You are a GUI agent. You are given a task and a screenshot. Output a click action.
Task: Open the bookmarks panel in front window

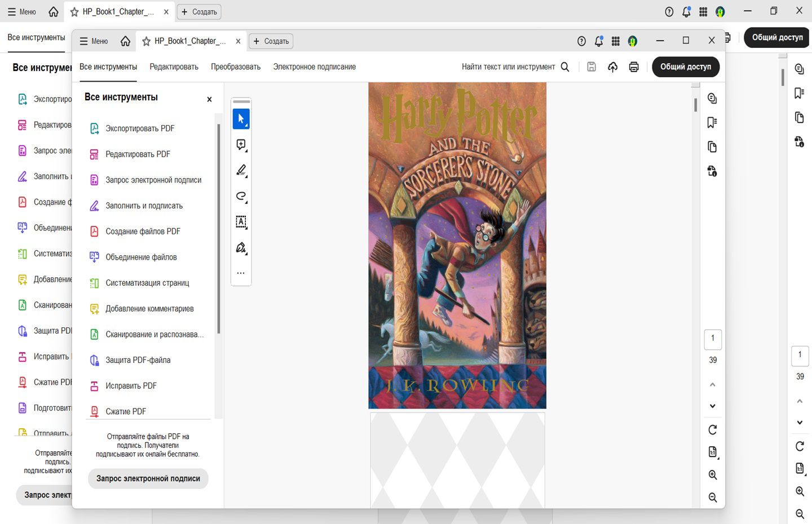click(712, 123)
